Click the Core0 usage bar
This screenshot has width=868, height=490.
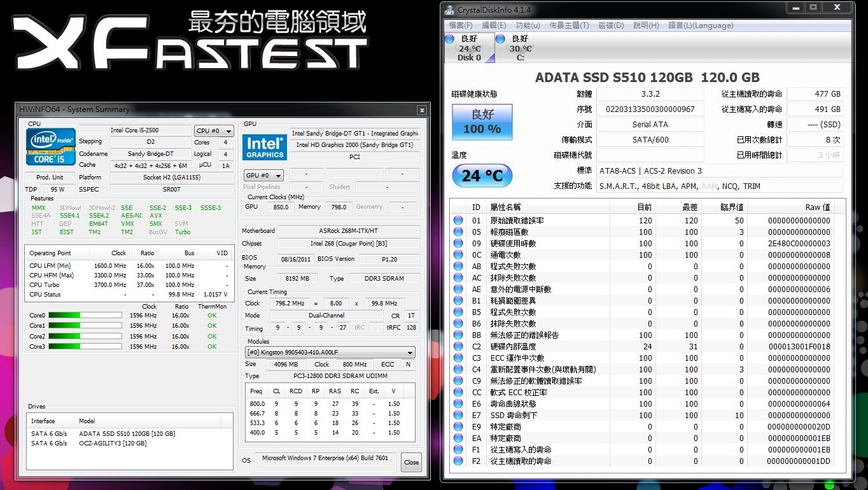[85, 315]
